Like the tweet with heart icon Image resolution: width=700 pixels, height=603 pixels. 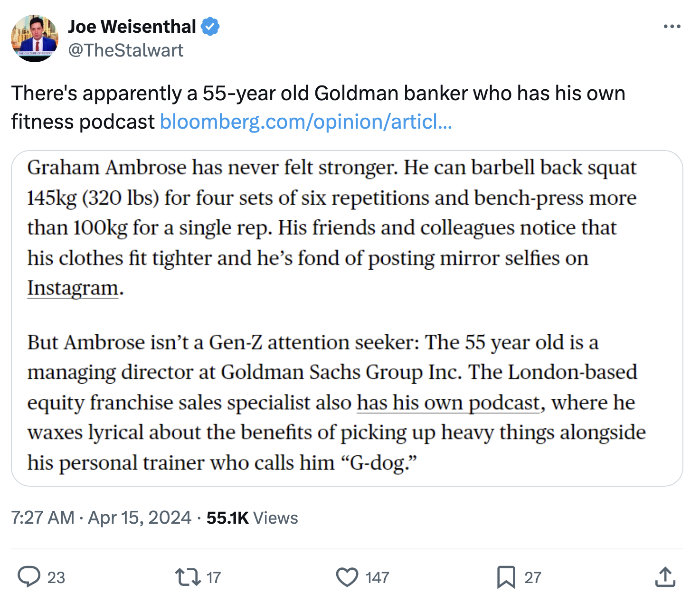point(347,577)
